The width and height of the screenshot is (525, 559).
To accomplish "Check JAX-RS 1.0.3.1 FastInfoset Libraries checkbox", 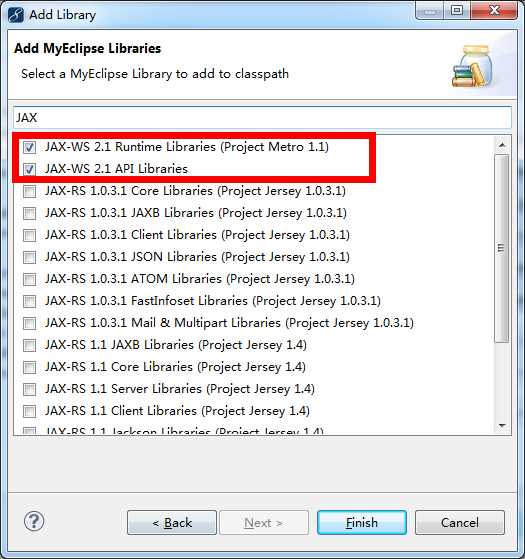I will pyautogui.click(x=29, y=301).
